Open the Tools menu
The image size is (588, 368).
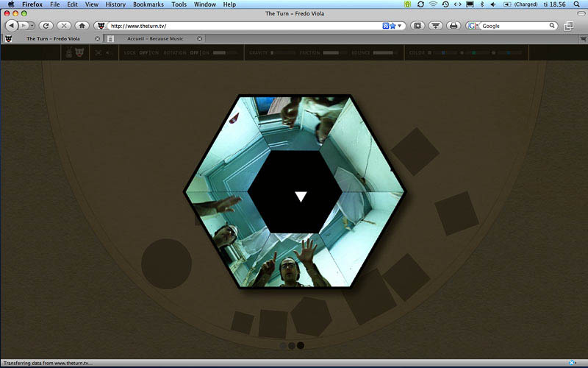click(179, 4)
